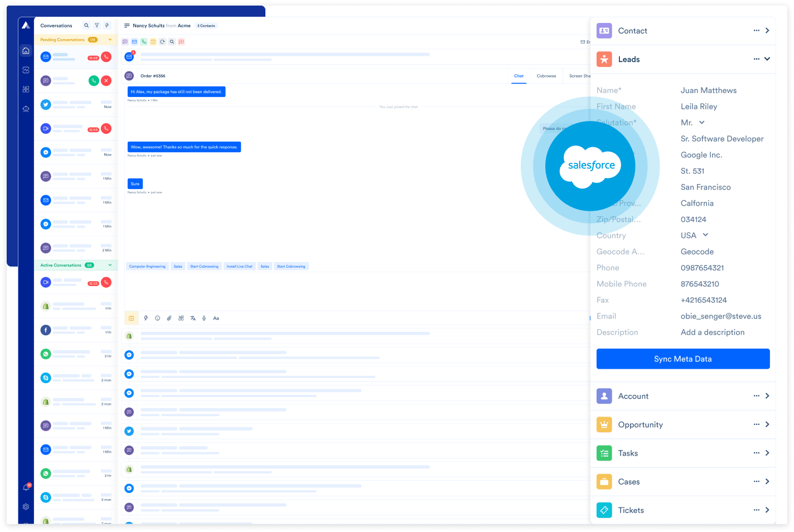Open the notifications bell in sidebar
Viewport: 794px width, 532px height.
pyautogui.click(x=26, y=487)
